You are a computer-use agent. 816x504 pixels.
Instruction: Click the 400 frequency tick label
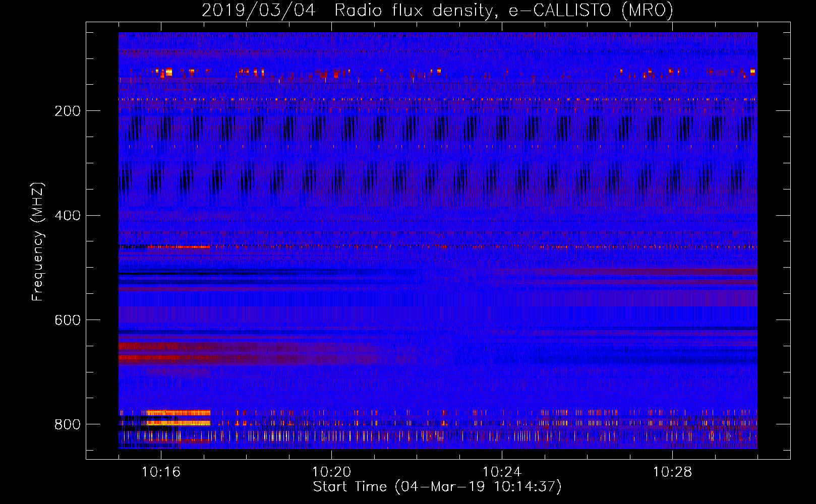pyautogui.click(x=68, y=216)
